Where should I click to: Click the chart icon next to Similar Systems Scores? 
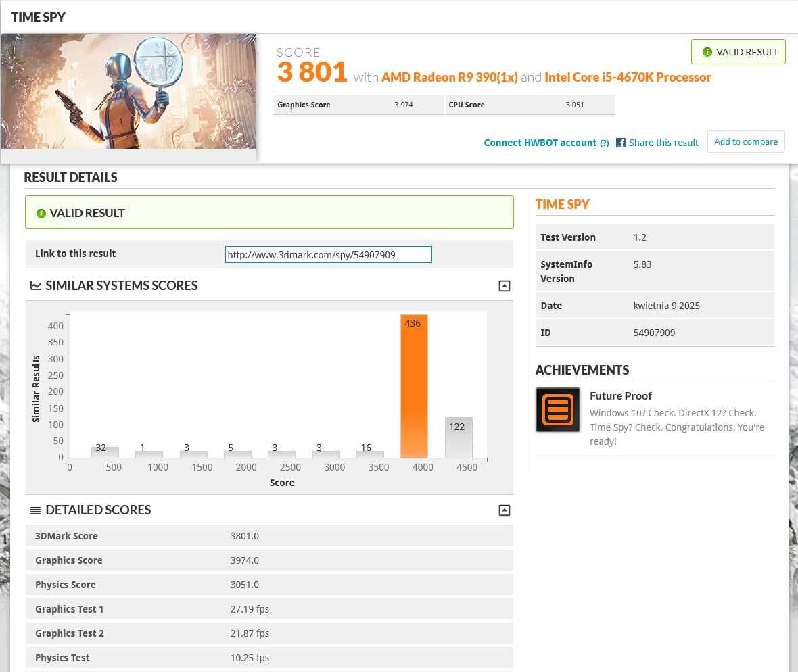pos(36,286)
